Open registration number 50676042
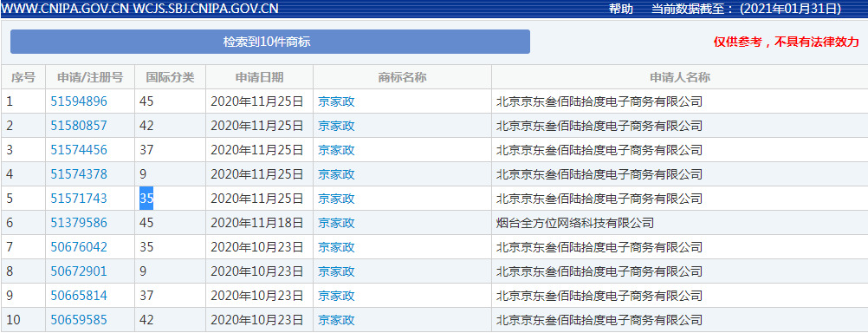The width and height of the screenshot is (868, 333). click(79, 247)
